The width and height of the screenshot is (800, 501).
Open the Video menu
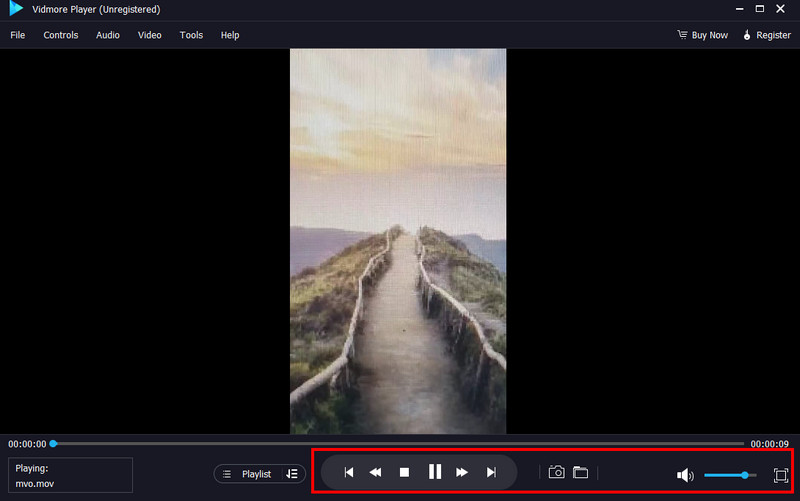(x=149, y=35)
